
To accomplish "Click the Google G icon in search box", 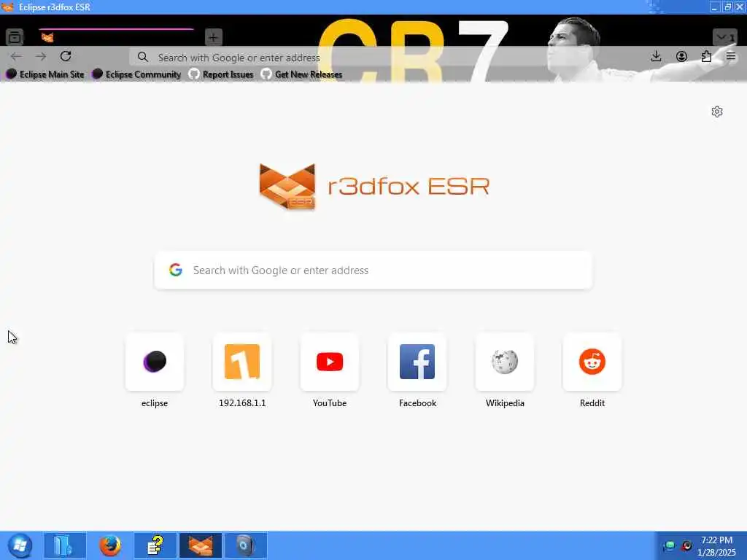I will (176, 270).
